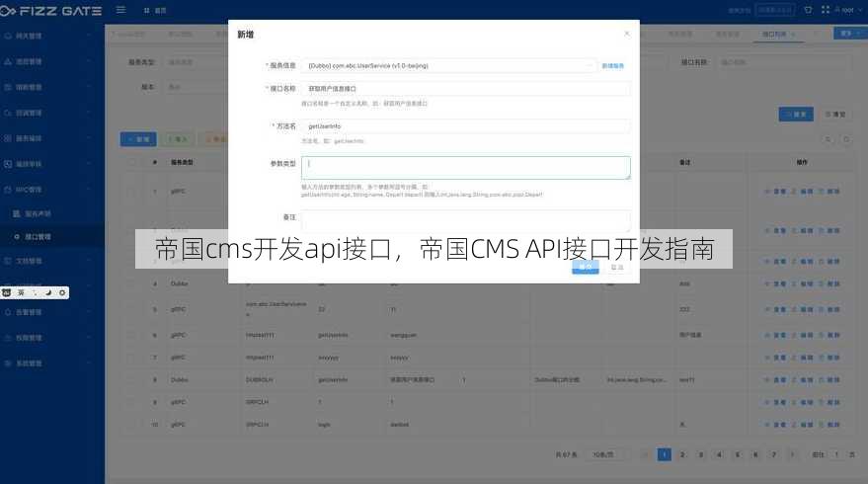Click the 版本 filter input

coord(196,87)
